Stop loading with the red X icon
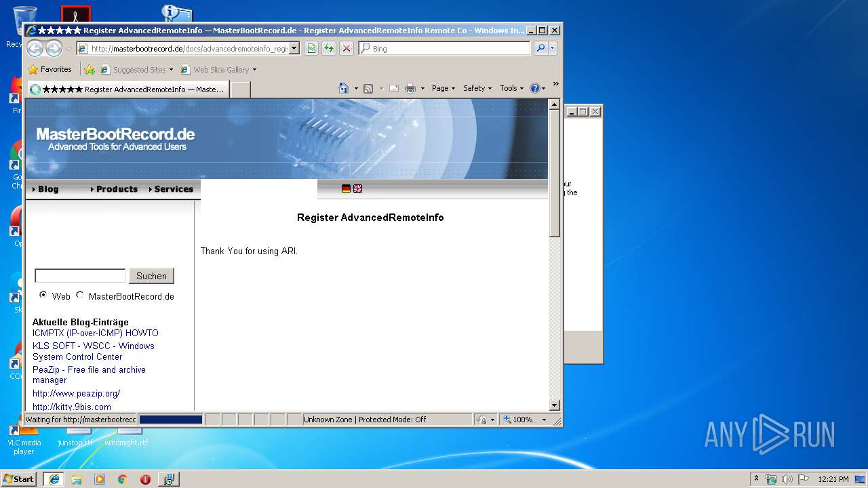Screen dimensions: 868x488 pos(347,48)
